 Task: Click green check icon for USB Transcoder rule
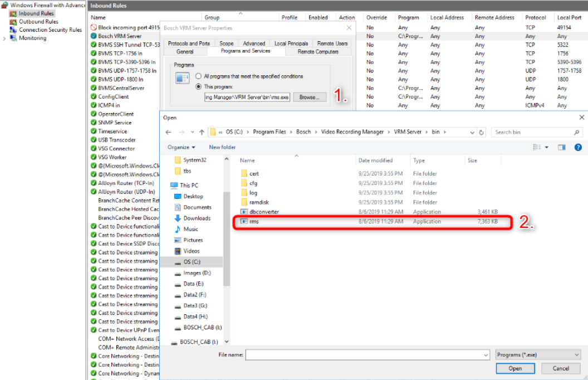[94, 139]
